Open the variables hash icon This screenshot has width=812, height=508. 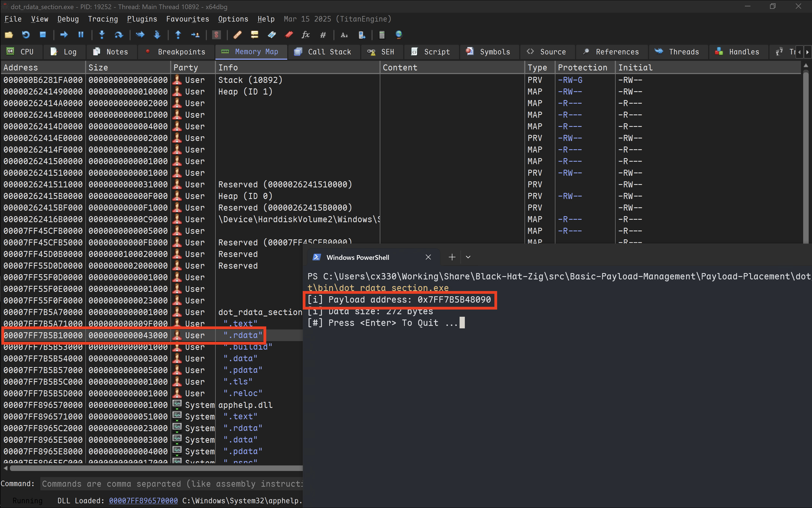323,35
